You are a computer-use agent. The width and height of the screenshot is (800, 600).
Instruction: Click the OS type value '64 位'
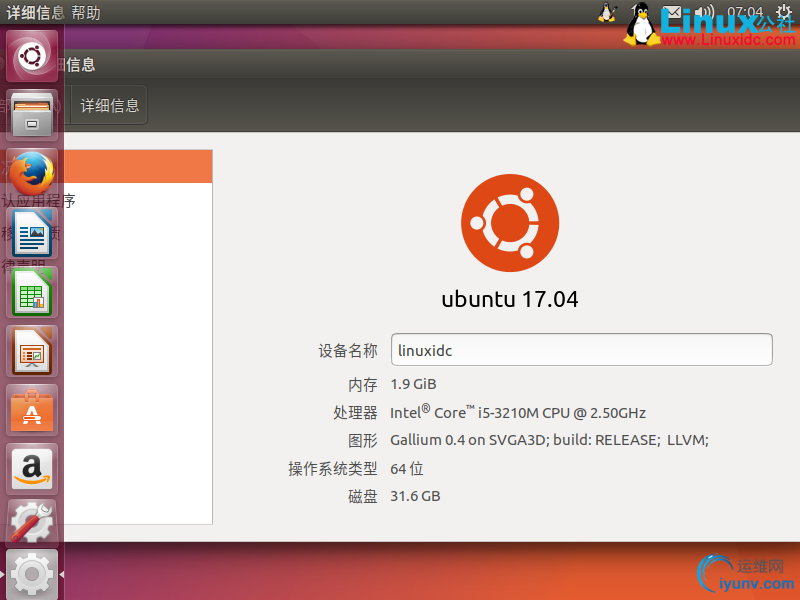click(407, 468)
